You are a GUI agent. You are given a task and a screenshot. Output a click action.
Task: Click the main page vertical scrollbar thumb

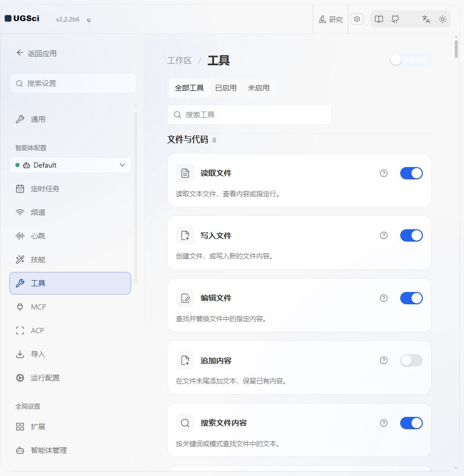(x=456, y=48)
